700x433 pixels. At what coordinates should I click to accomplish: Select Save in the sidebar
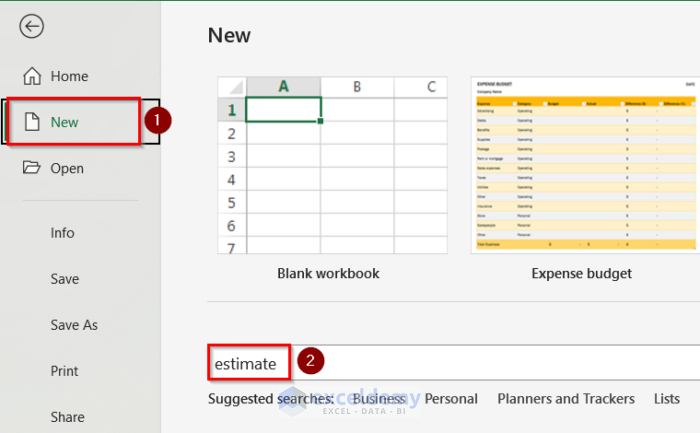(x=65, y=279)
